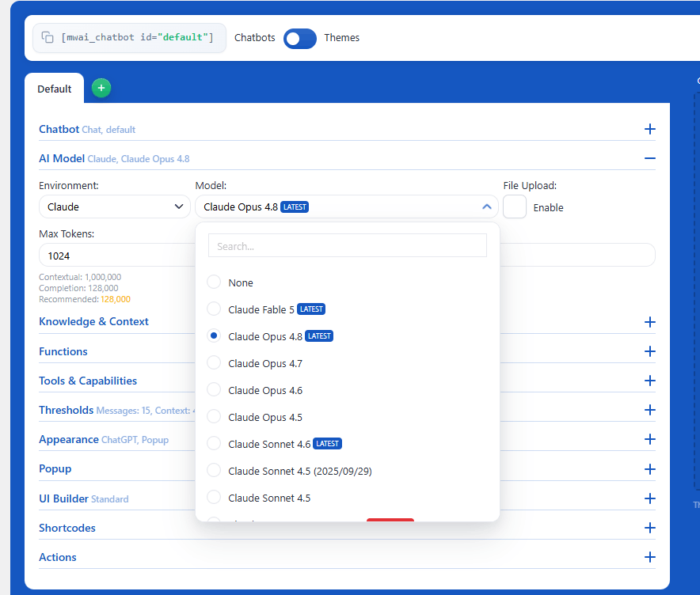Open Knowledge & Context heading
Viewport: 700px width, 595px height.
(93, 321)
